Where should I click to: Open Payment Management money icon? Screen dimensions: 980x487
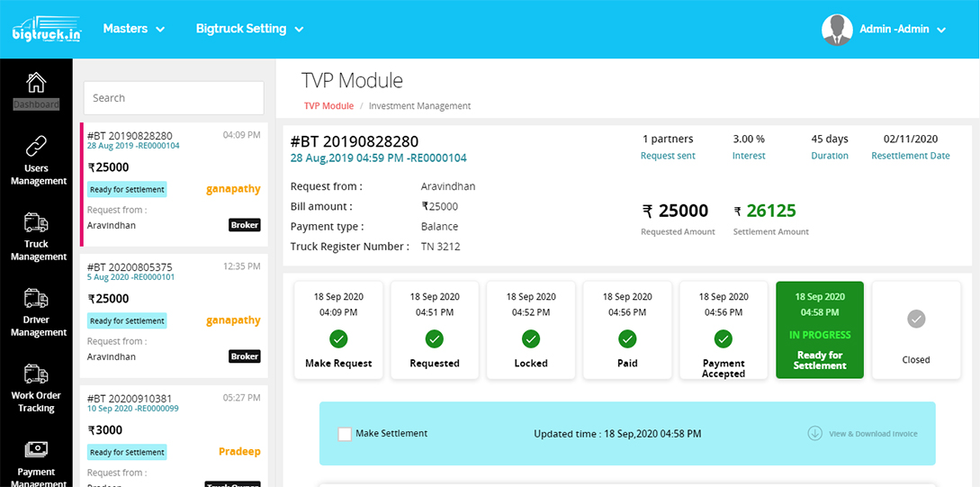pyautogui.click(x=37, y=449)
